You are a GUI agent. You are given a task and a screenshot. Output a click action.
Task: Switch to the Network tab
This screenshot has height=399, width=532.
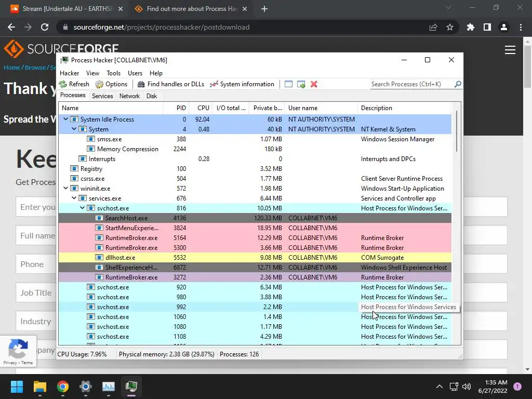point(129,96)
